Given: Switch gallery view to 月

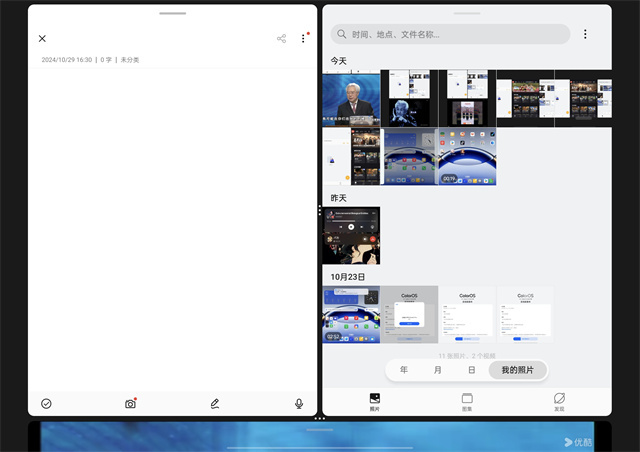Looking at the screenshot, I should pos(438,370).
